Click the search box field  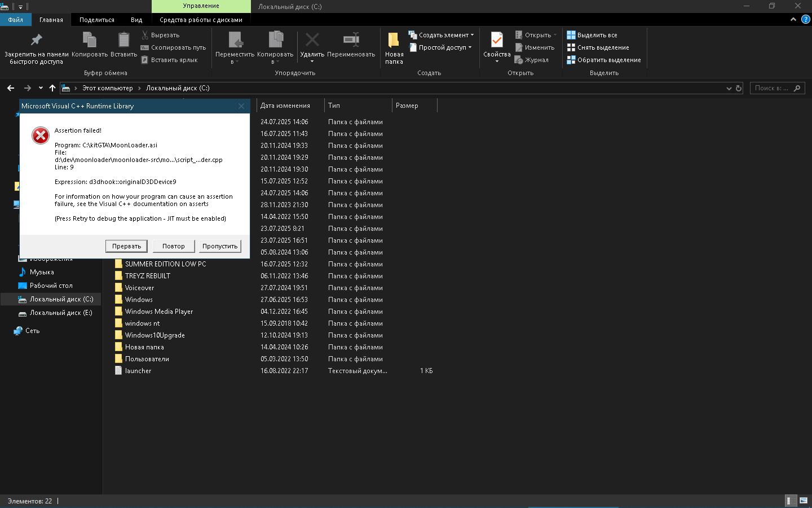[x=777, y=88]
